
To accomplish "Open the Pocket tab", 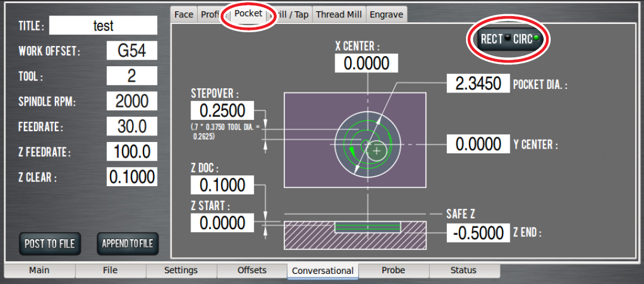I will (x=248, y=14).
